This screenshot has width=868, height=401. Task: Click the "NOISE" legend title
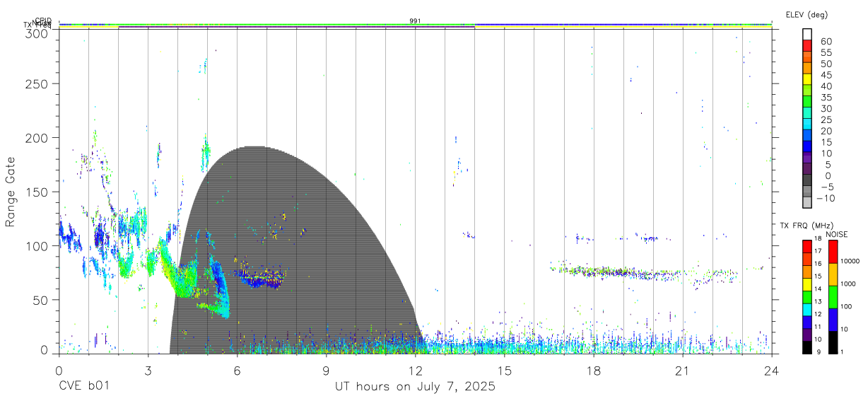836,234
